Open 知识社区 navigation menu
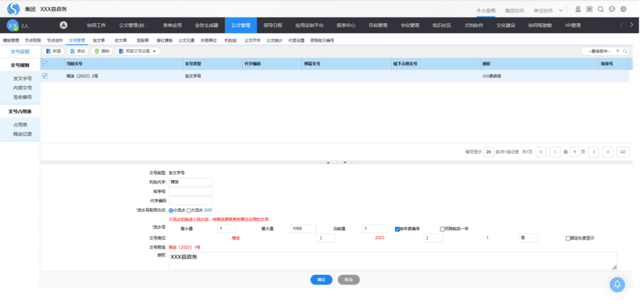This screenshot has height=307, width=644. pyautogui.click(x=441, y=25)
